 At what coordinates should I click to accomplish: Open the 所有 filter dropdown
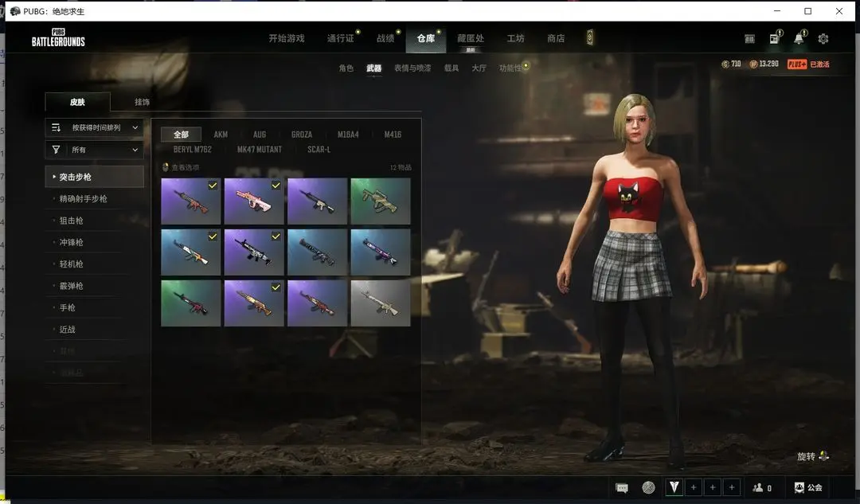[x=95, y=150]
